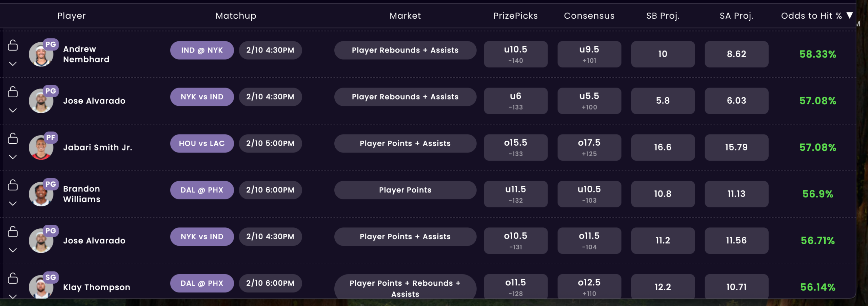Select the HOU vs LAC matchup pill

click(x=202, y=143)
